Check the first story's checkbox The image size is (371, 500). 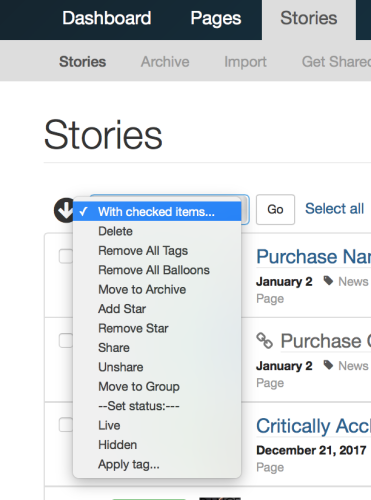coord(66,256)
